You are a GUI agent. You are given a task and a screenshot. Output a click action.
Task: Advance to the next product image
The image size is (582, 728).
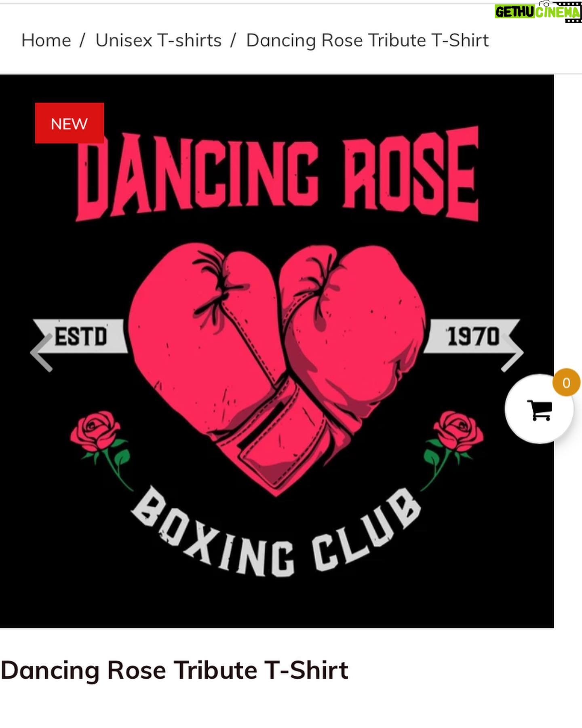[x=512, y=353]
